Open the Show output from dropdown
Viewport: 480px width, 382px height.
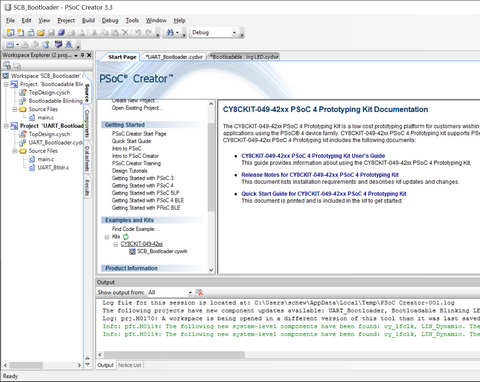(190, 293)
